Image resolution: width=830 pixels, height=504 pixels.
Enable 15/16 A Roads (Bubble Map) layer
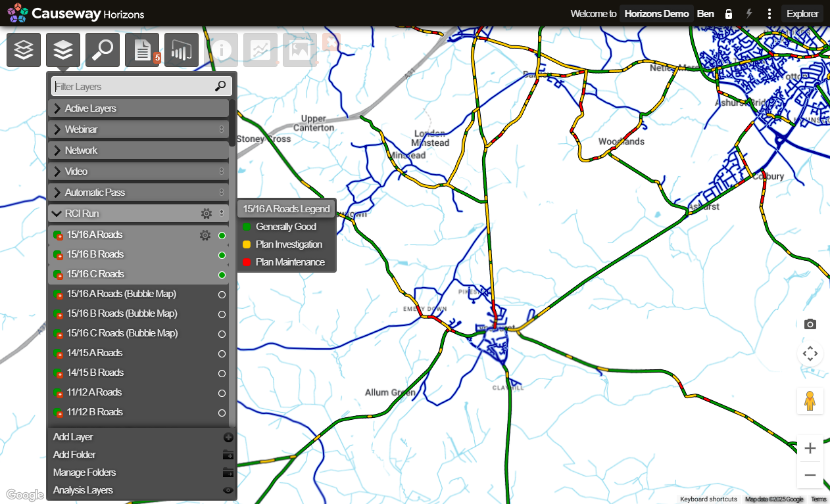(222, 294)
